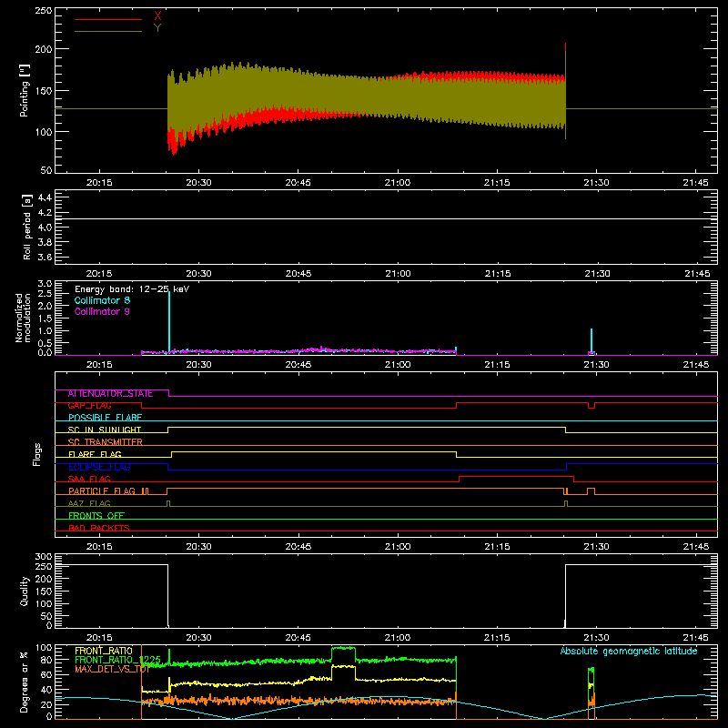Click 20:30 time label under Pointing plot

[198, 183]
